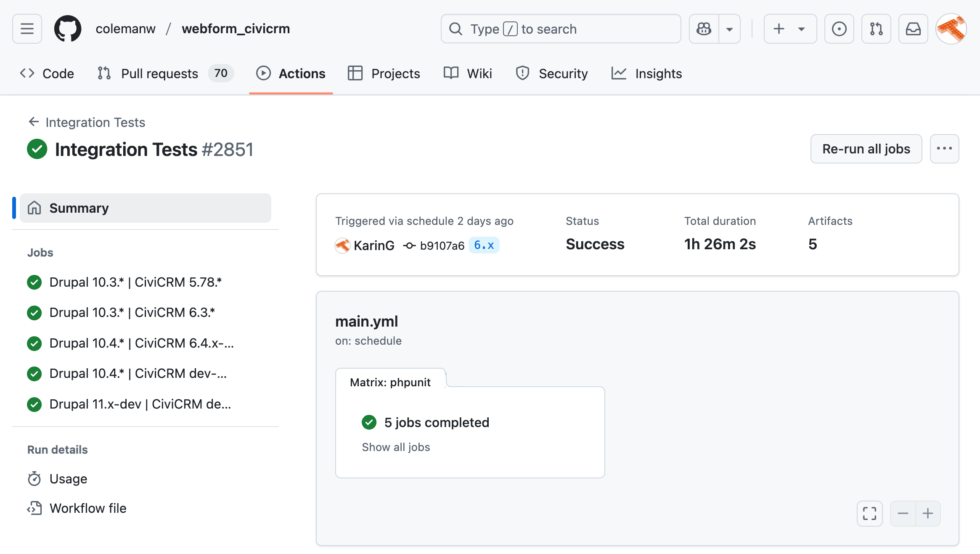Open the create new plus dropdown
The image size is (980, 554).
pos(790,29)
